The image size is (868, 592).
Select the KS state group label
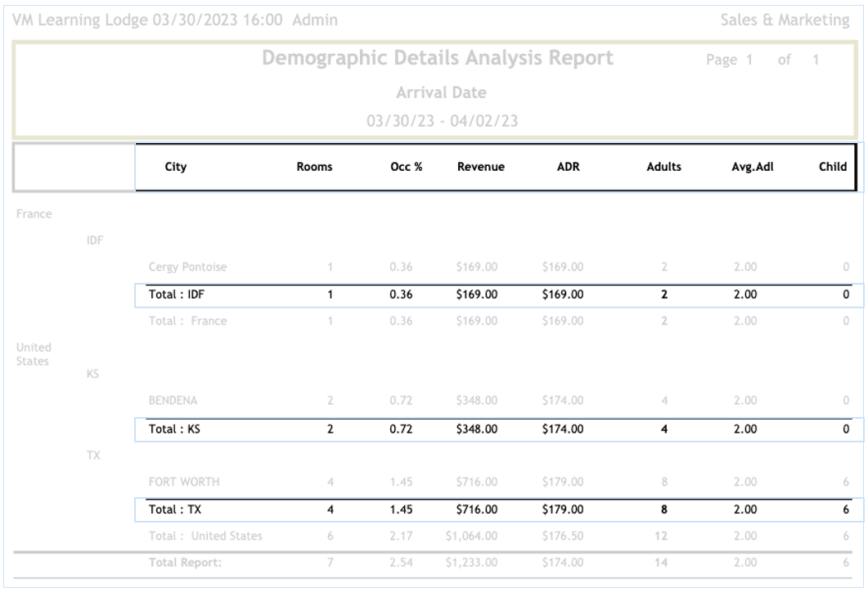point(92,374)
